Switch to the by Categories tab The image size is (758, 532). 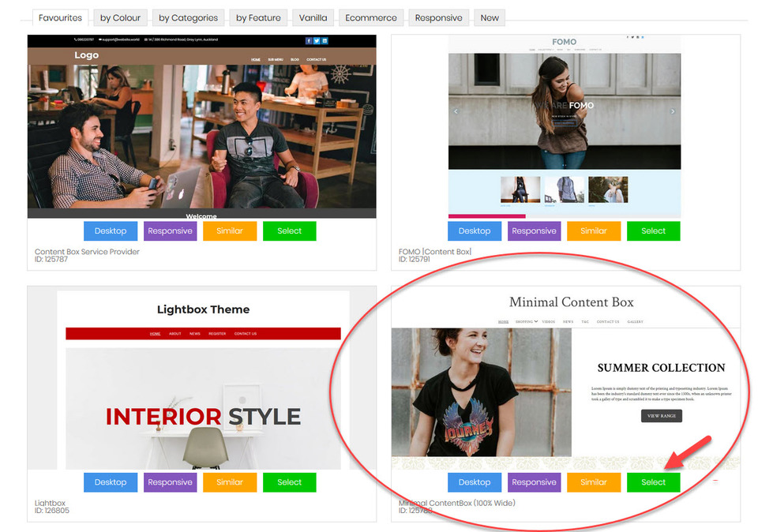pos(188,17)
